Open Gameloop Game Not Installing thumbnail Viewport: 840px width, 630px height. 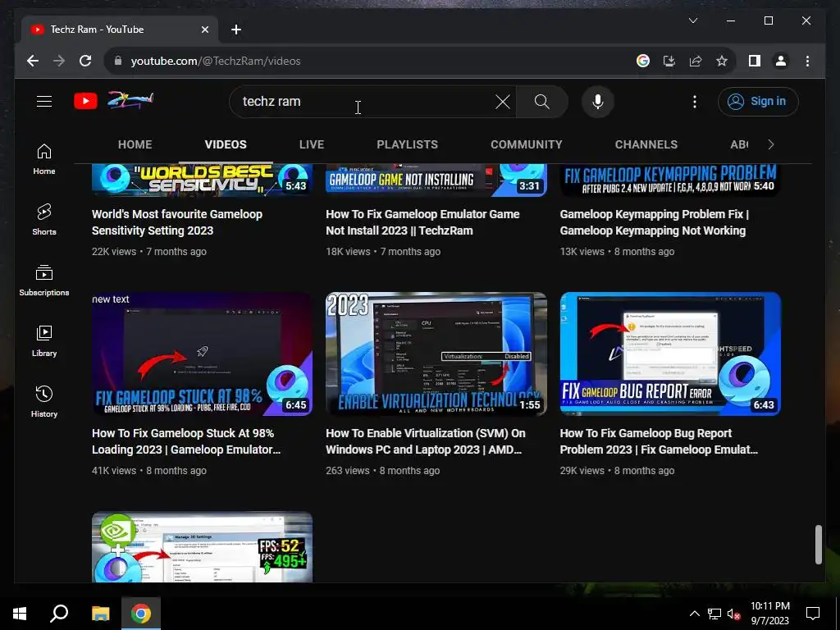pyautogui.click(x=436, y=180)
